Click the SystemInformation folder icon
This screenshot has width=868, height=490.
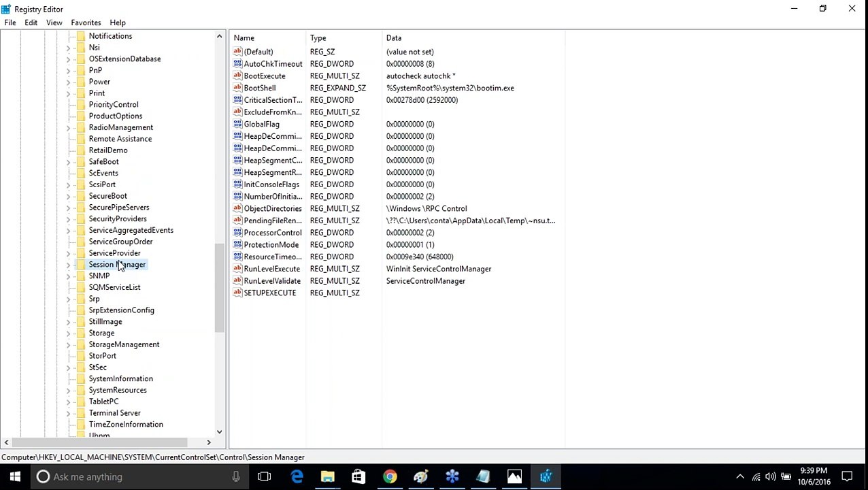click(81, 378)
